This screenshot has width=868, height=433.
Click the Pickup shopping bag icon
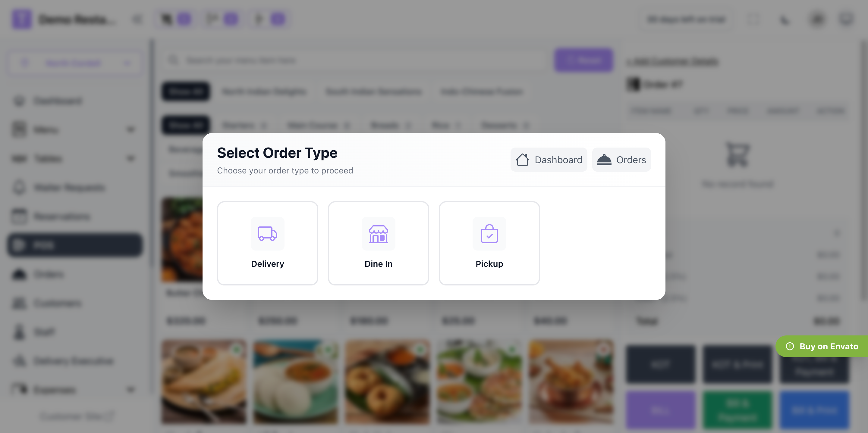(x=489, y=234)
